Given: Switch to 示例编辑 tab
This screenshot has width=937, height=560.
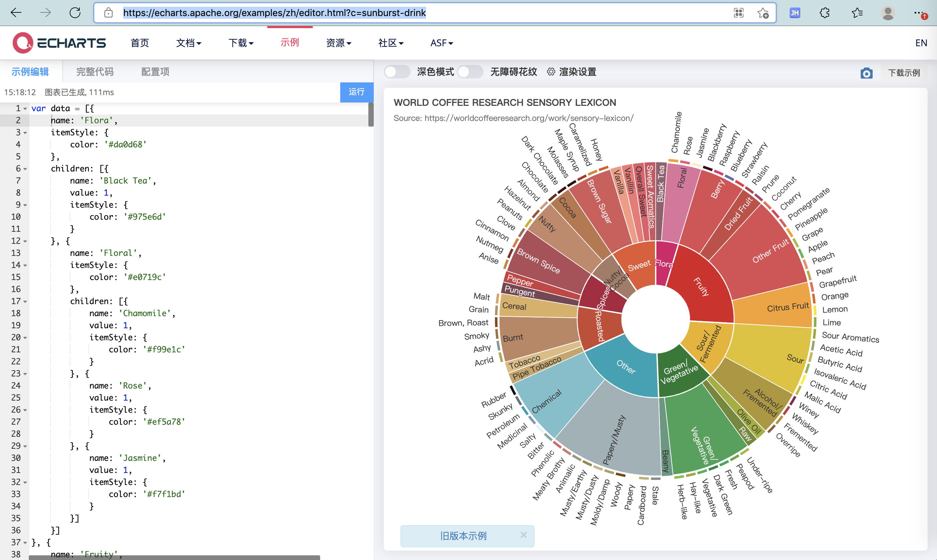Looking at the screenshot, I should [x=30, y=72].
